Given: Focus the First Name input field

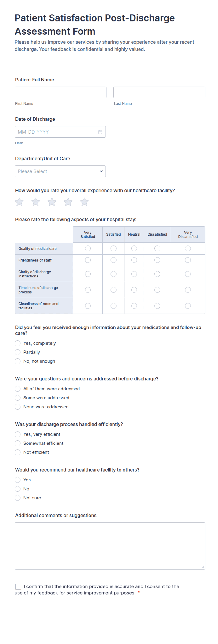Looking at the screenshot, I should [60, 92].
